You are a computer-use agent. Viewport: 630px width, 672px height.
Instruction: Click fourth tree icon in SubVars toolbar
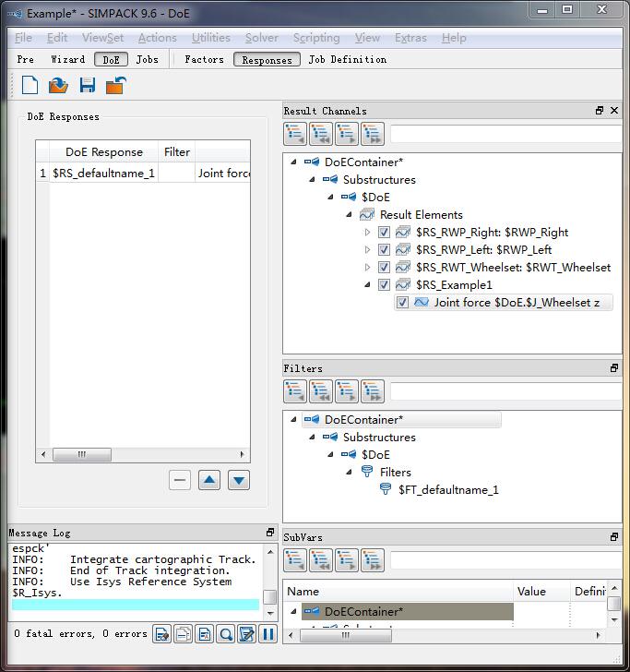[x=372, y=560]
